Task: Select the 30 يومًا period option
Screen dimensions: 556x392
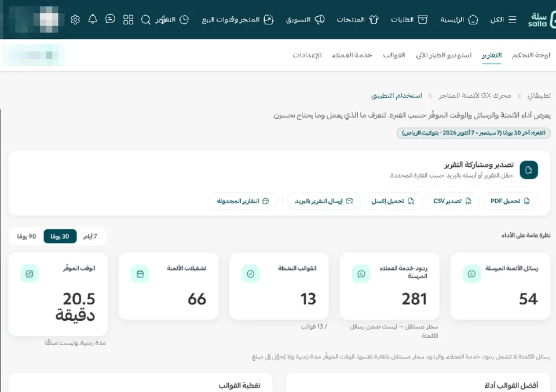Action: coord(60,236)
